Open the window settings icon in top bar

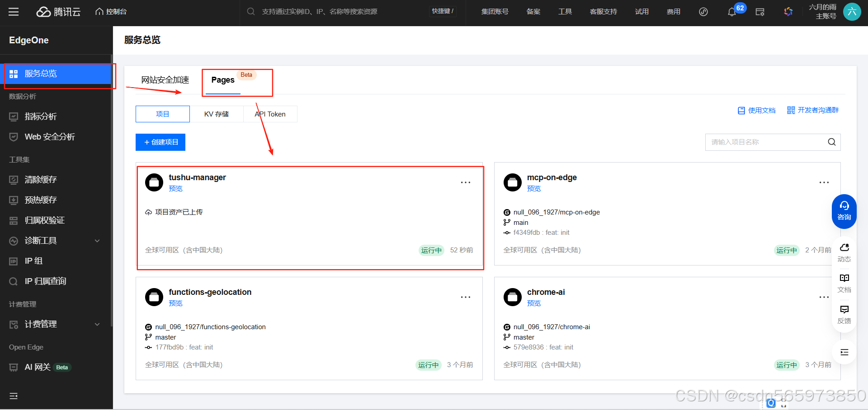760,12
